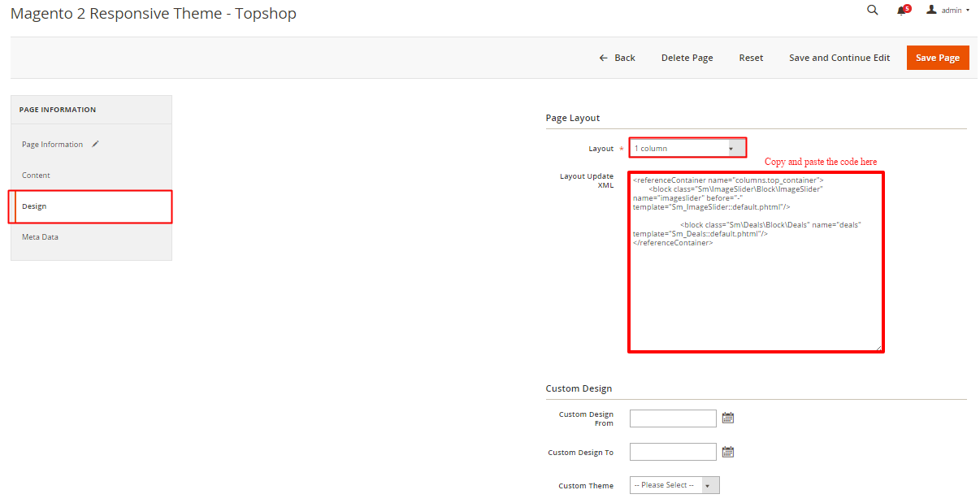Open the Custom Theme select dropdown

[x=674, y=485]
